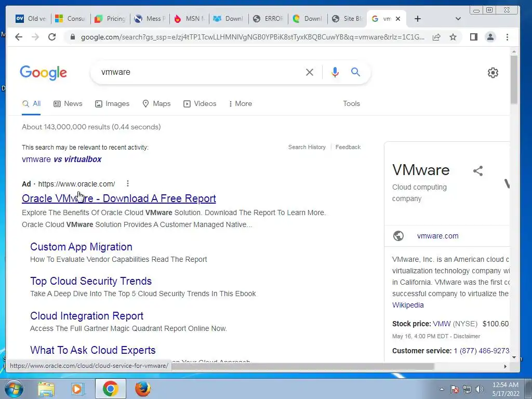Open the Cloud Integration Report link

(x=87, y=316)
